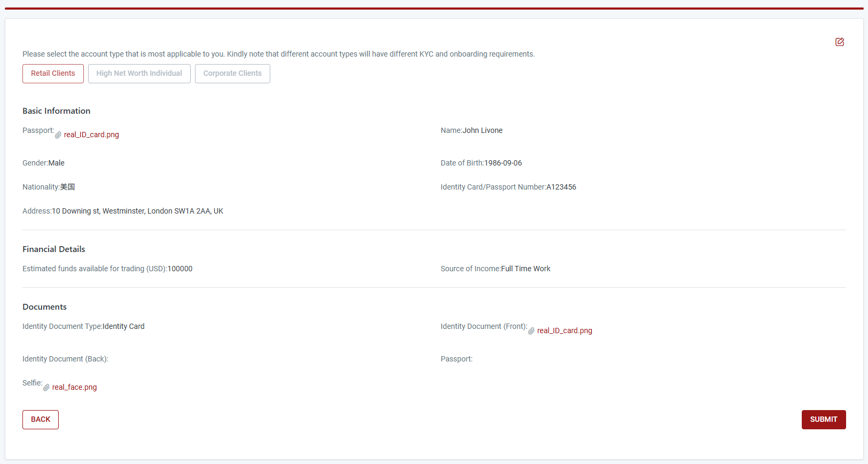Click the name John Livone
Viewport: 868px width, 464px height.
click(x=482, y=131)
